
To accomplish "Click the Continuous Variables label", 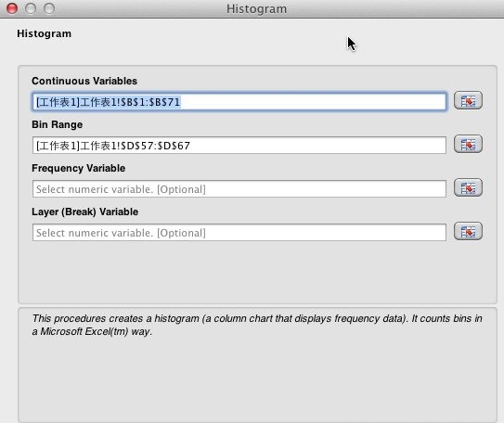I will [84, 81].
